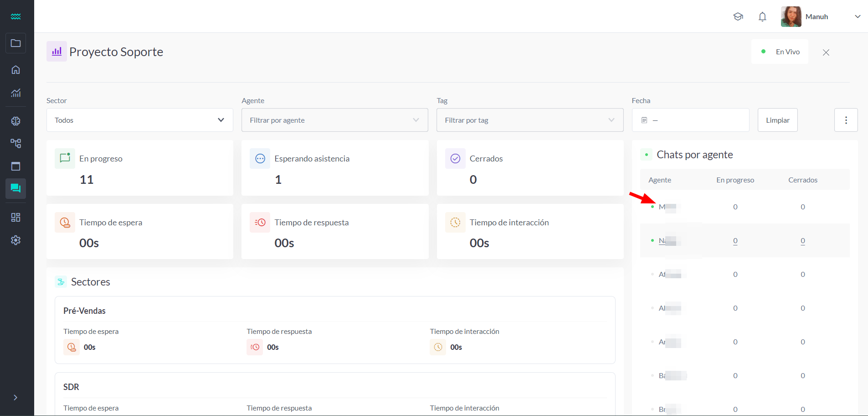The height and width of the screenshot is (416, 868).
Task: Open the three-dot more options menu
Action: click(846, 120)
